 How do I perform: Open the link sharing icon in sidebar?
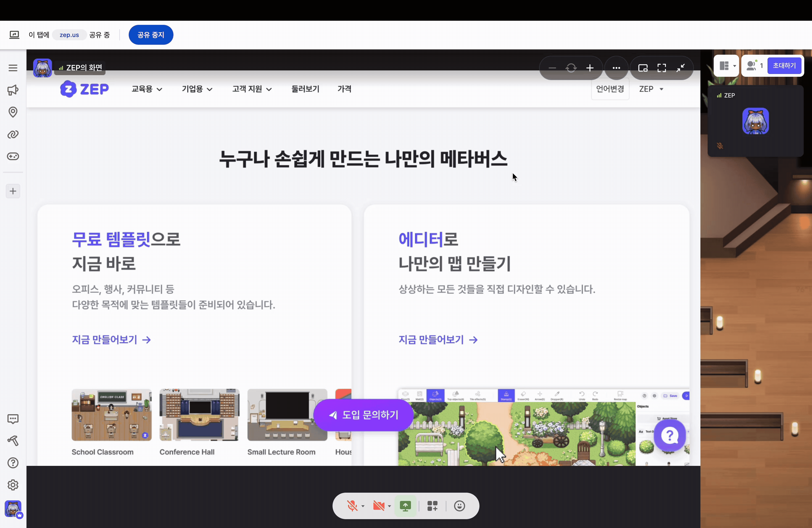point(13,134)
